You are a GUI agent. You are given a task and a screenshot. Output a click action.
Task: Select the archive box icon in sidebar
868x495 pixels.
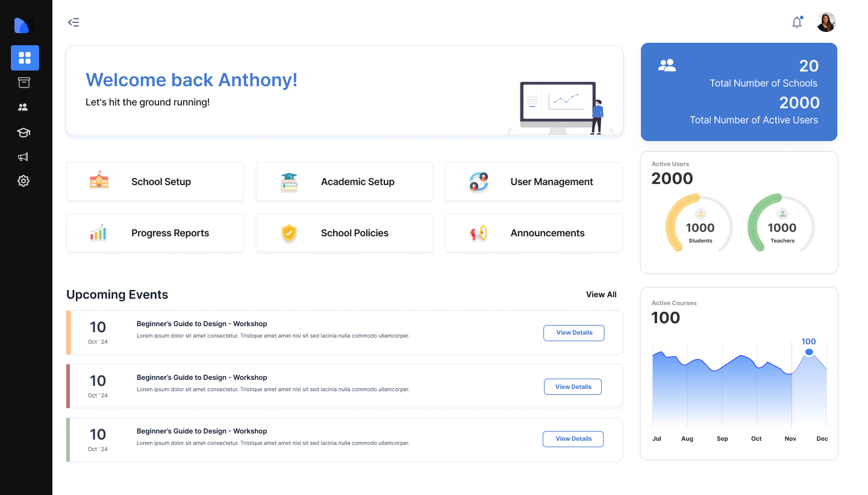(x=24, y=82)
